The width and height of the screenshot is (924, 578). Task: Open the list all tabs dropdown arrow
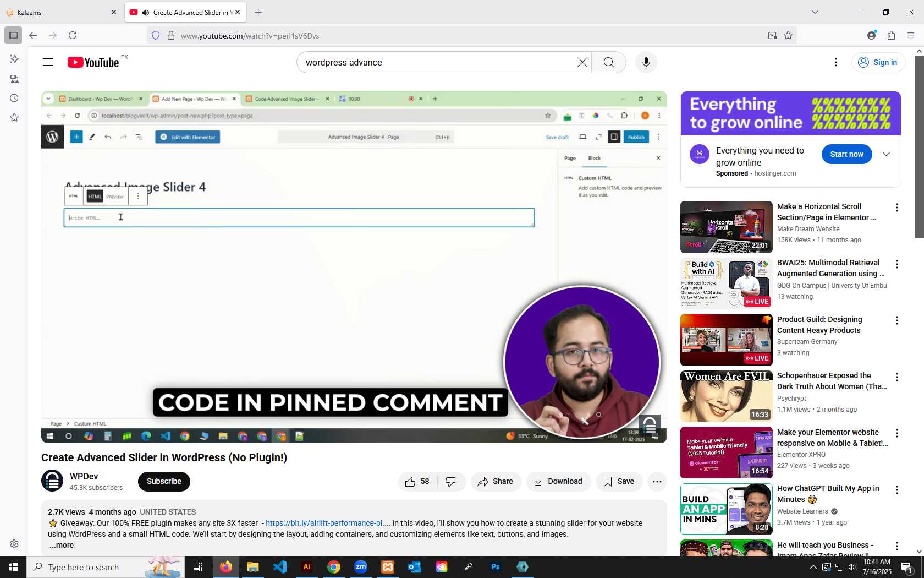(x=815, y=12)
